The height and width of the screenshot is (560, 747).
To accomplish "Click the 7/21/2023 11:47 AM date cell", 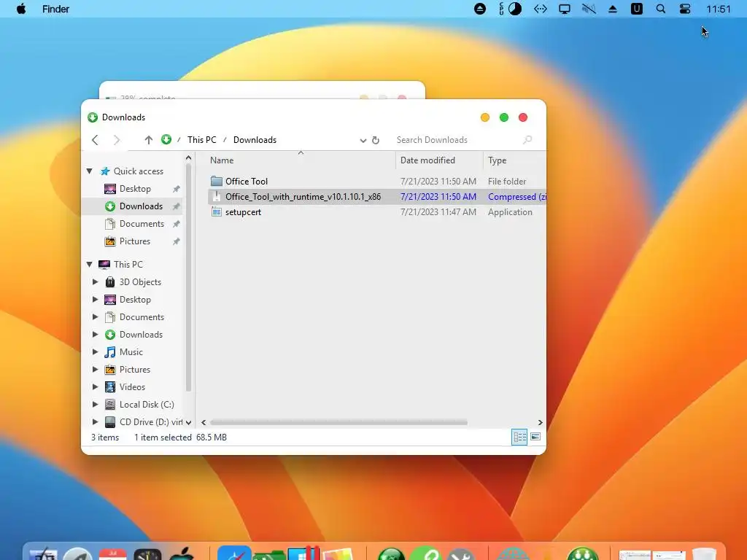I will tap(438, 212).
